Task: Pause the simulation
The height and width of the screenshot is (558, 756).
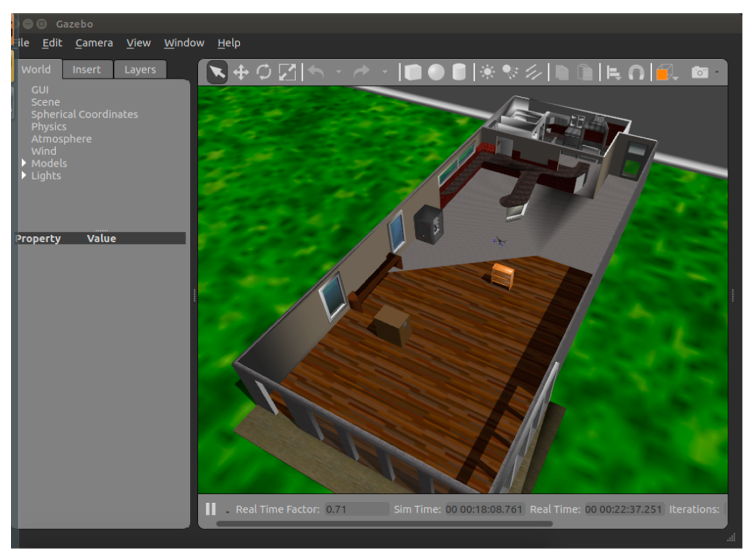Action: point(211,509)
